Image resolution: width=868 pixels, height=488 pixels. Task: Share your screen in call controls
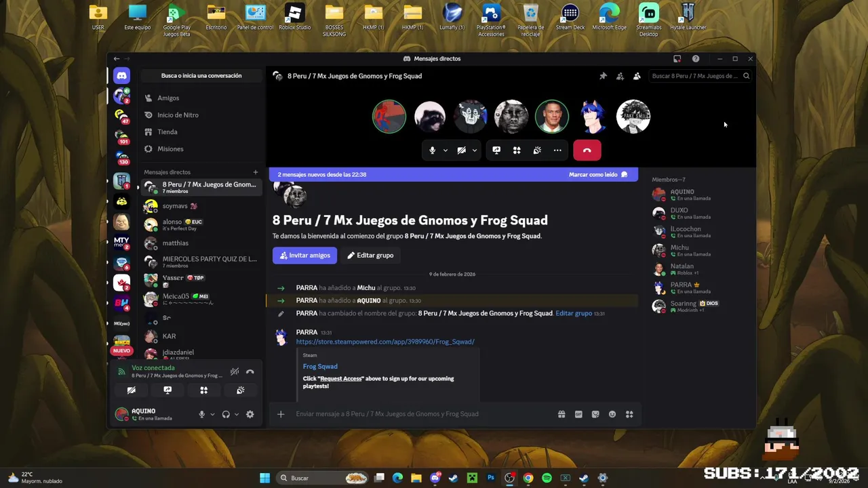coord(496,150)
